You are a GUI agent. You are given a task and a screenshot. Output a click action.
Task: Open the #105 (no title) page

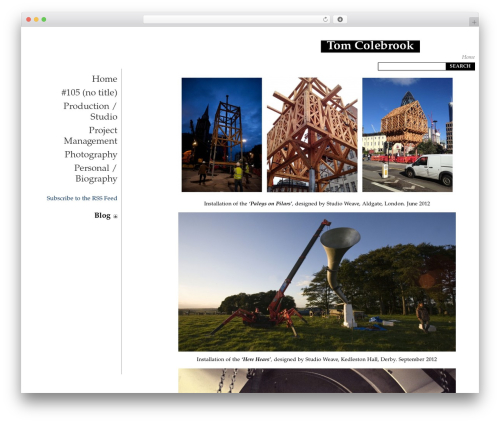click(89, 92)
